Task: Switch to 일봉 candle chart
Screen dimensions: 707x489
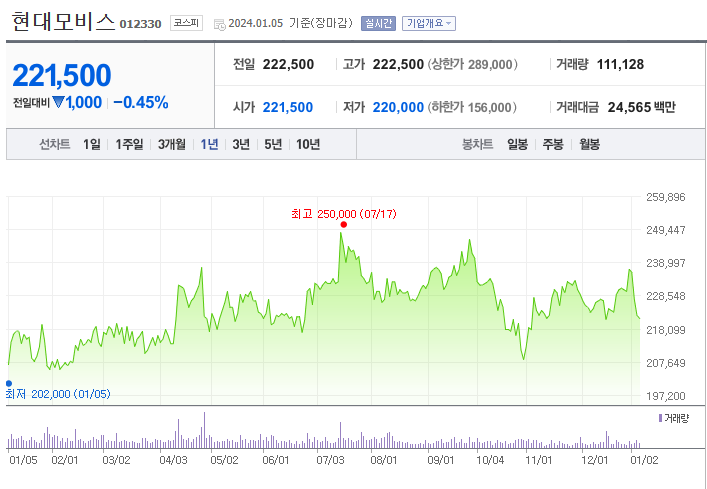Action: click(517, 144)
